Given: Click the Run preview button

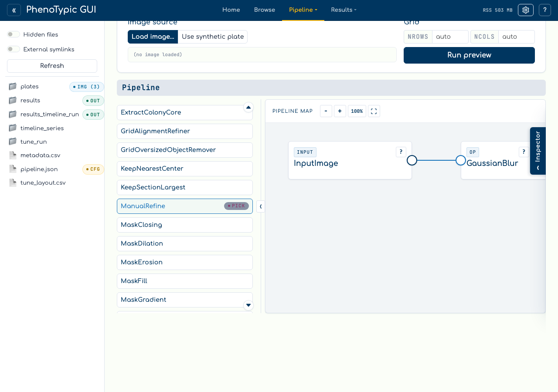Looking at the screenshot, I should [469, 55].
